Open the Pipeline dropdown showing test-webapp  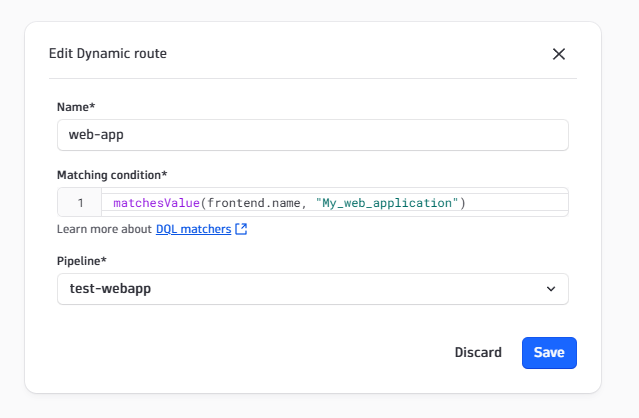(313, 289)
